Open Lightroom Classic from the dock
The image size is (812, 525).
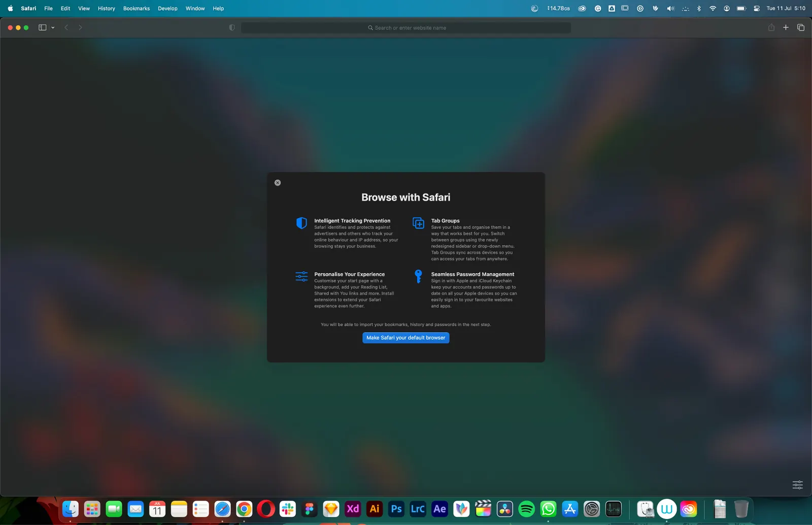(x=418, y=509)
